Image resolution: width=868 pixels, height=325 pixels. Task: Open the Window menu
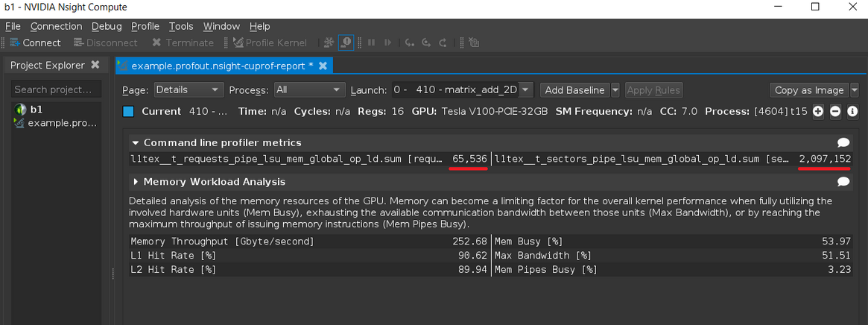[221, 26]
